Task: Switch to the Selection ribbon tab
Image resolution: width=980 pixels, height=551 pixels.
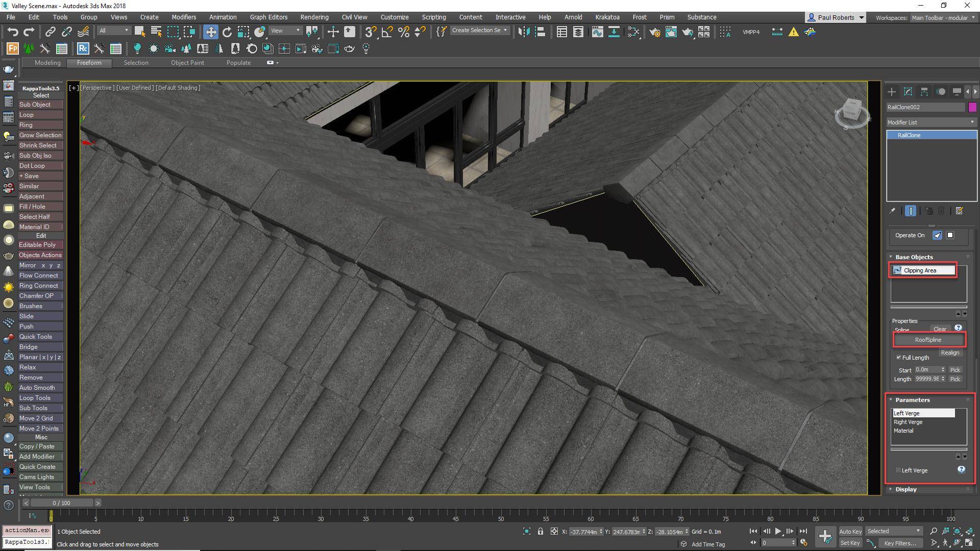Action: coord(136,62)
